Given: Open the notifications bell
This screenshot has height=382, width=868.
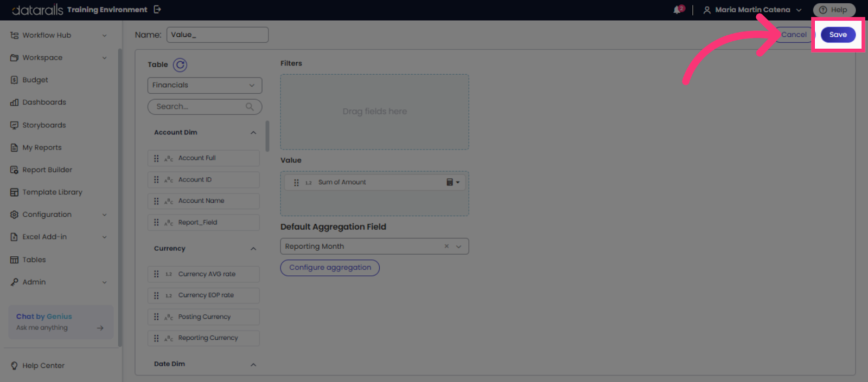Looking at the screenshot, I should point(678,10).
